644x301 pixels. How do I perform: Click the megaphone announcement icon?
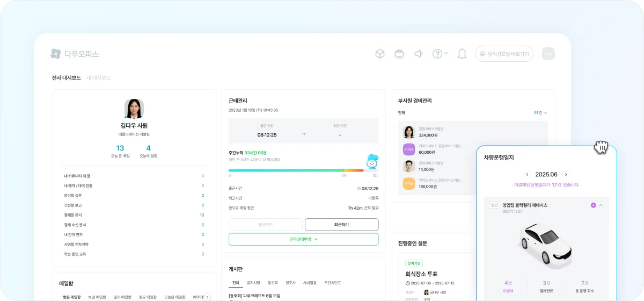coord(419,54)
